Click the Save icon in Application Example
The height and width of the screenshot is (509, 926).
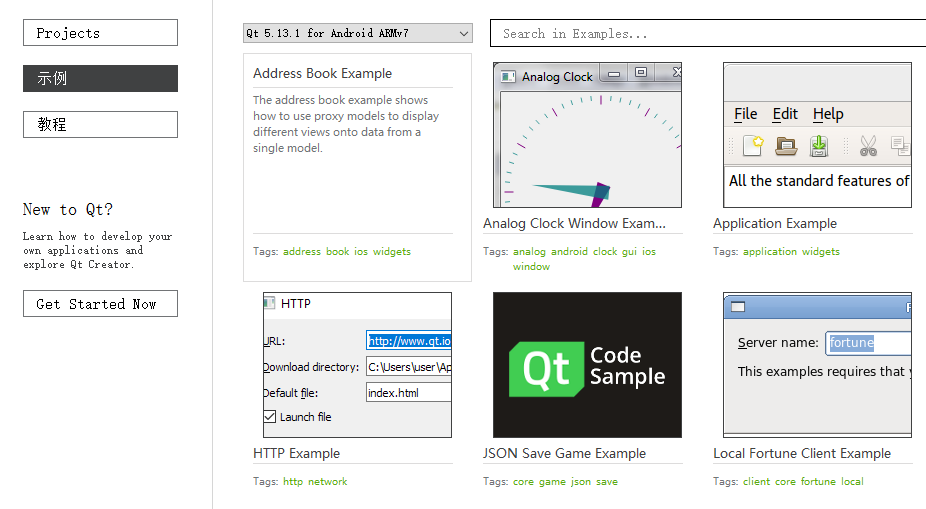(819, 146)
